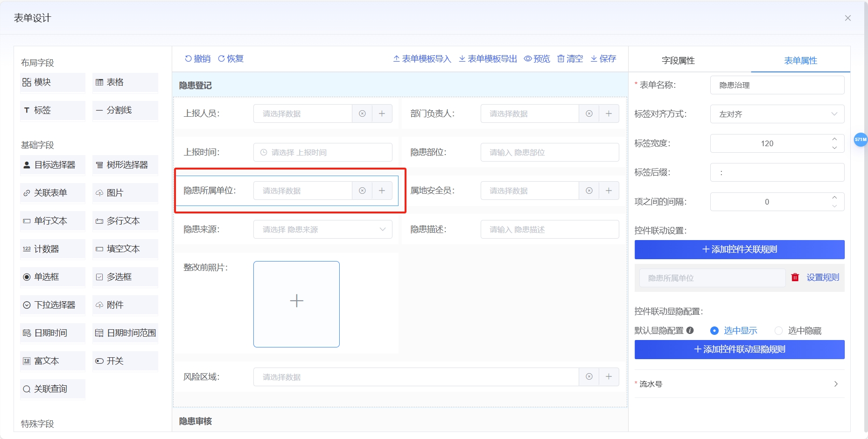Open the 标签对齐方式 dropdown

pos(777,114)
